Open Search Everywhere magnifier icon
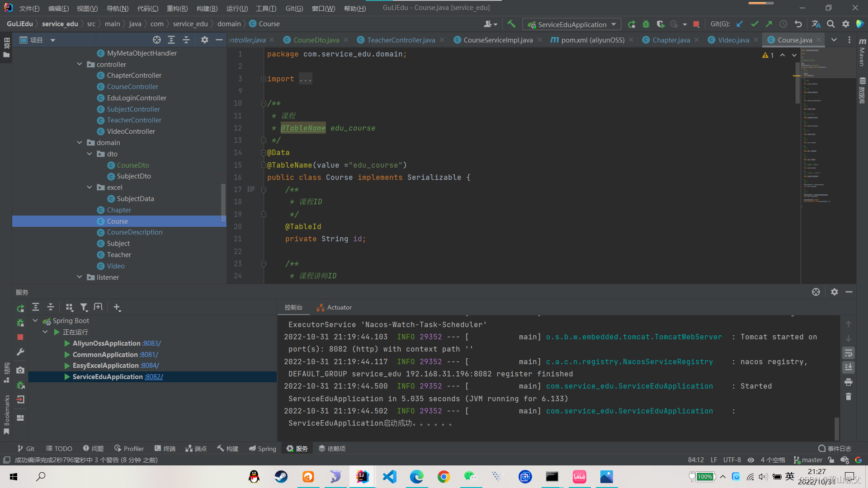The height and width of the screenshot is (488, 868). pyautogui.click(x=831, y=24)
